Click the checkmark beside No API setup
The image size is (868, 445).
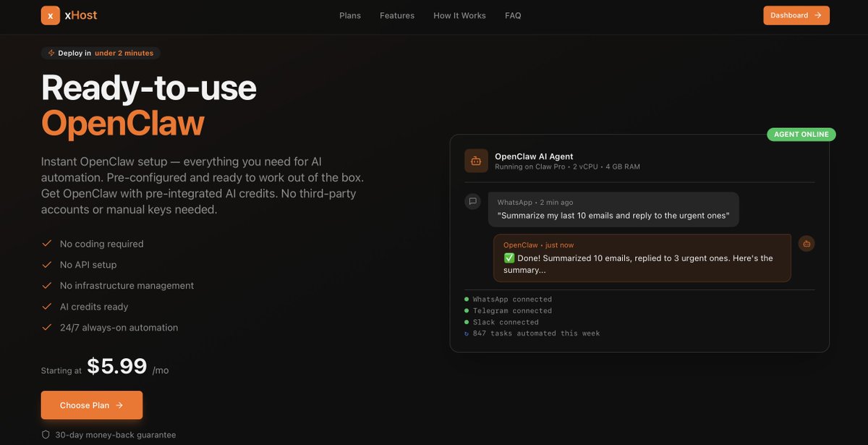click(x=47, y=265)
